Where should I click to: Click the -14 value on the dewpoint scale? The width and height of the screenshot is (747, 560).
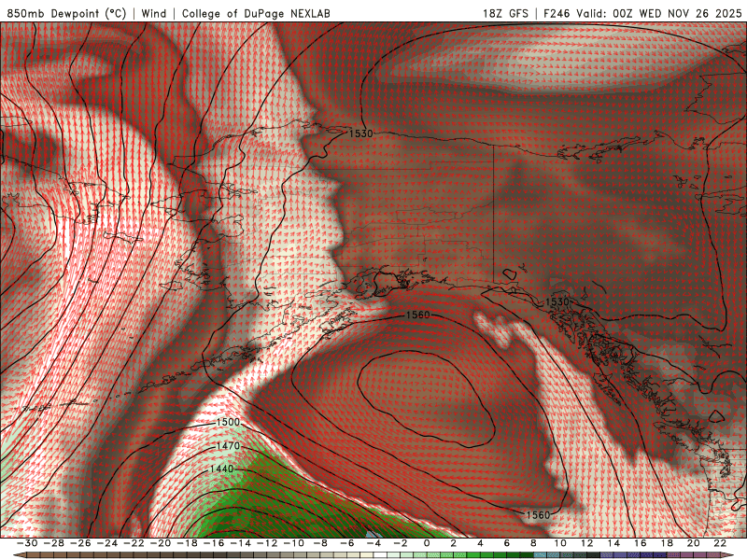(x=240, y=543)
